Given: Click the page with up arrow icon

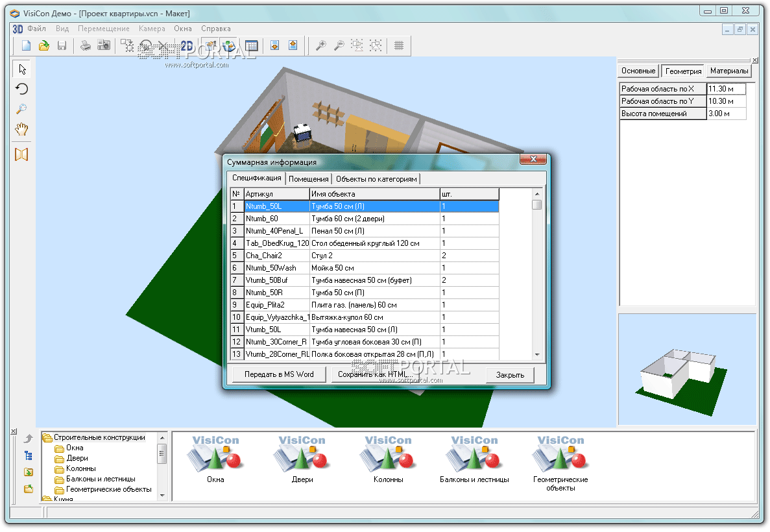Looking at the screenshot, I should 293,45.
